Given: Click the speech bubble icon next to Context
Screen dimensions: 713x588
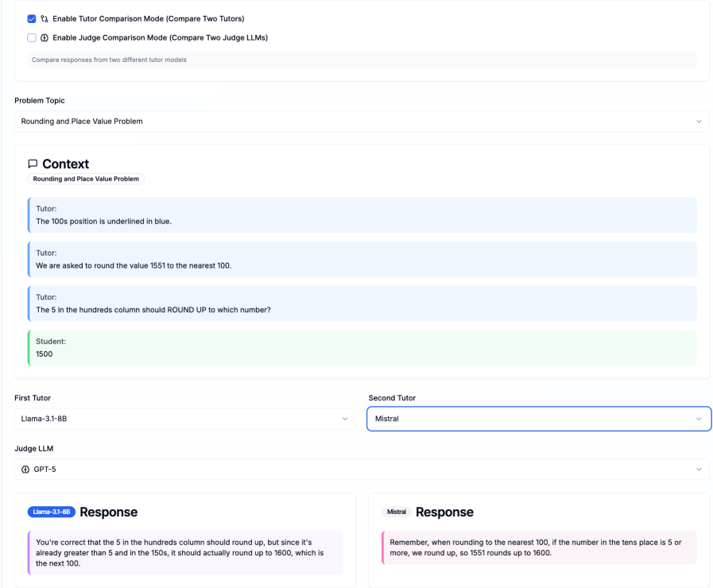Looking at the screenshot, I should coord(33,164).
